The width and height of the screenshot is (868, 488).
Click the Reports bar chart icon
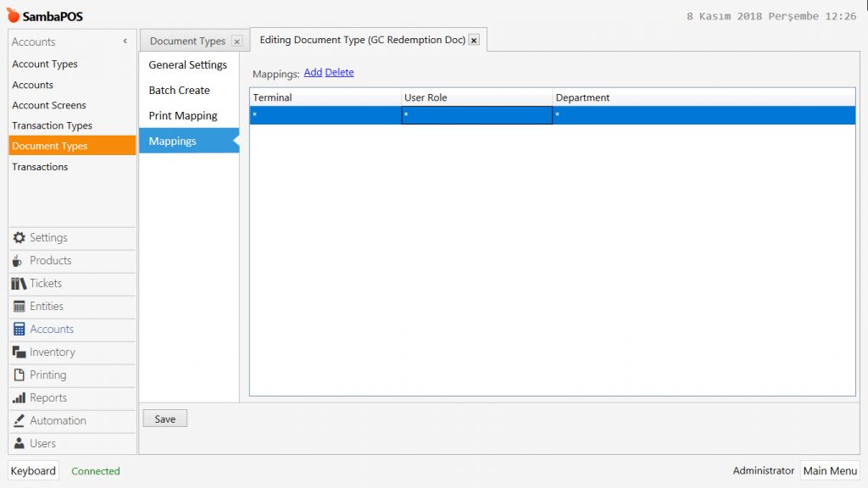[x=19, y=398]
